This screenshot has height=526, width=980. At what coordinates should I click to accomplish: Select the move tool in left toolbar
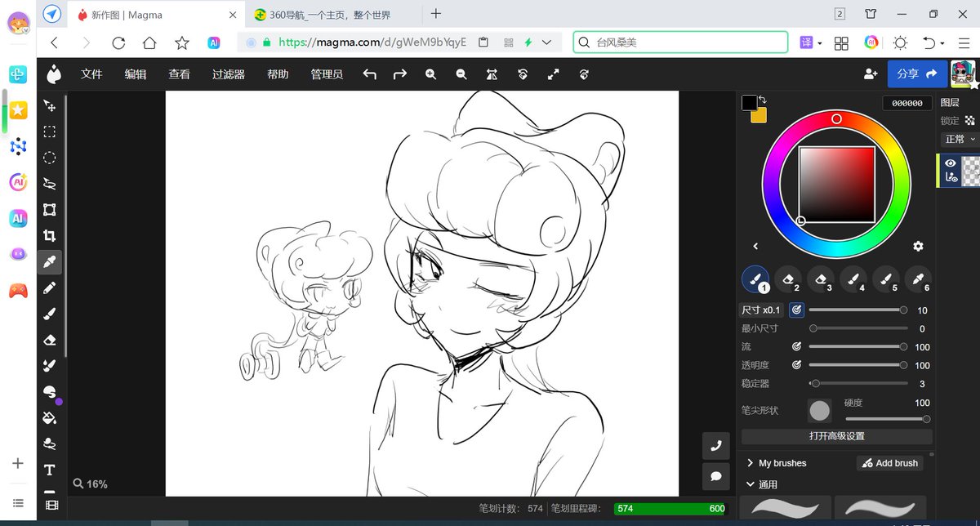point(50,105)
